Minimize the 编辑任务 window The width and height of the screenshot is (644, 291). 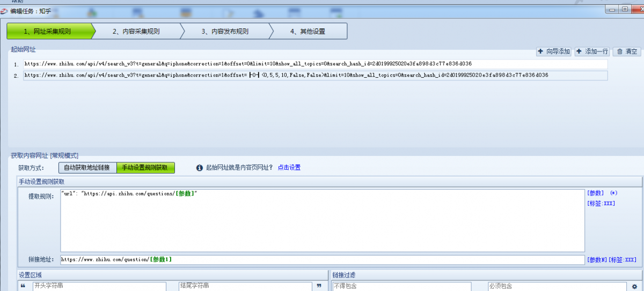(612, 9)
